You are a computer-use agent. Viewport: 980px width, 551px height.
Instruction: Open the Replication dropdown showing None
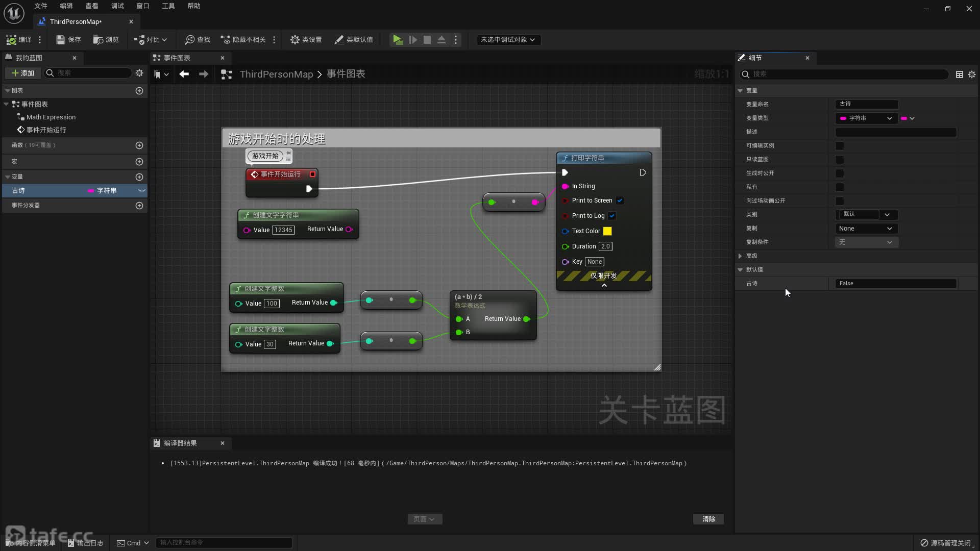[x=867, y=229]
